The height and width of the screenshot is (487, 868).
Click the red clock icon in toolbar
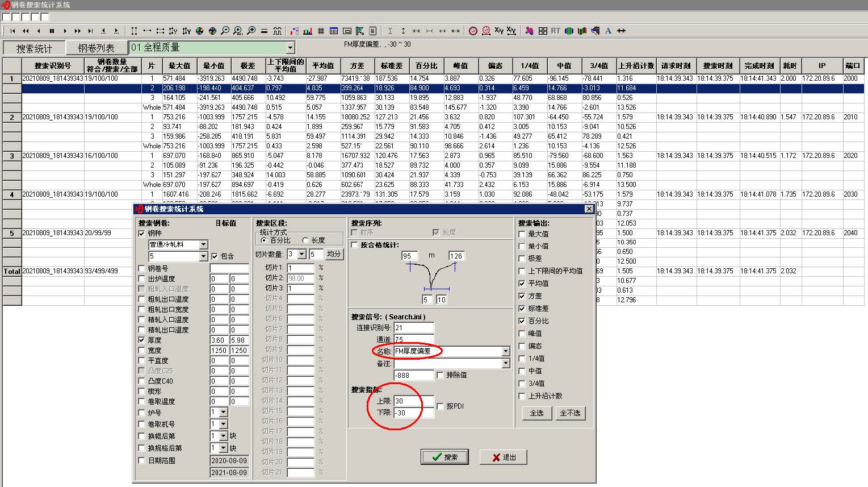click(473, 31)
